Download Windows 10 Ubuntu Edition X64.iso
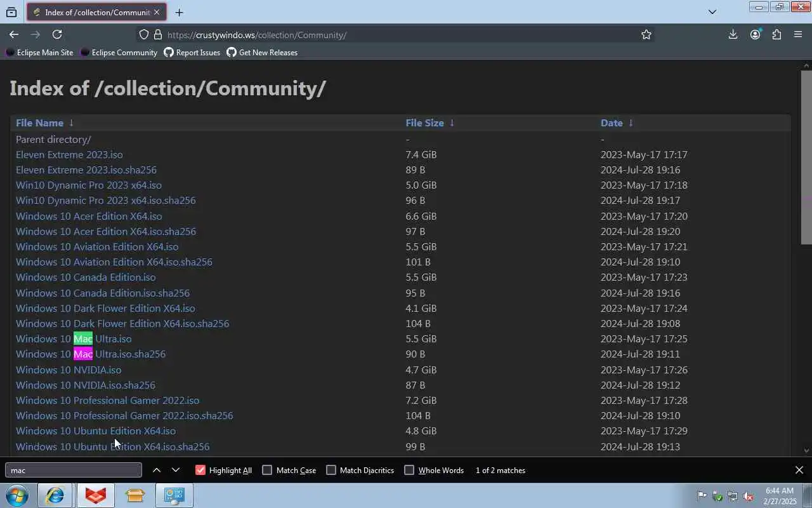812x508 pixels. 96,431
